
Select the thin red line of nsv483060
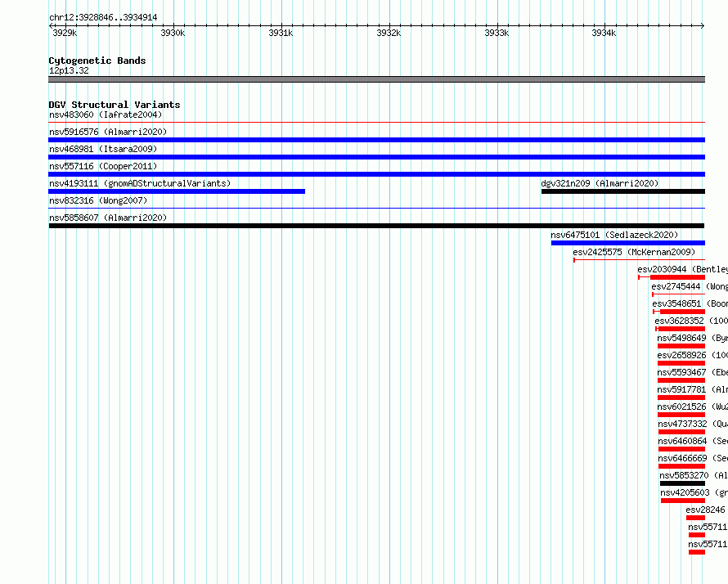tap(376, 123)
